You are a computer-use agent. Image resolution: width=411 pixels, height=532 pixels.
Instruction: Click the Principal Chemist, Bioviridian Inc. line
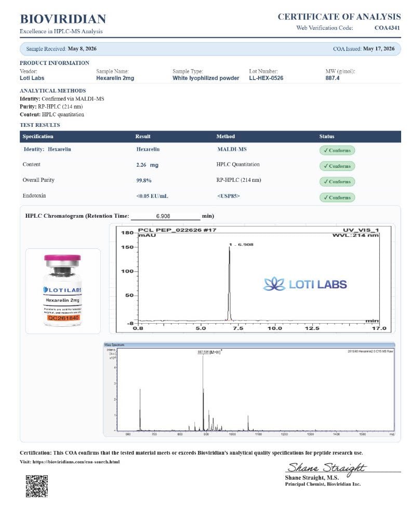click(323, 484)
